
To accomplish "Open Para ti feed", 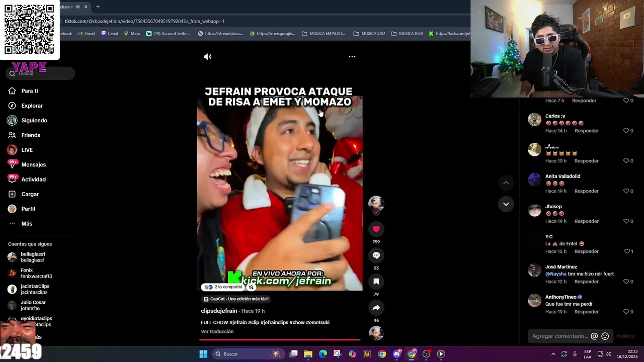I will tap(29, 91).
